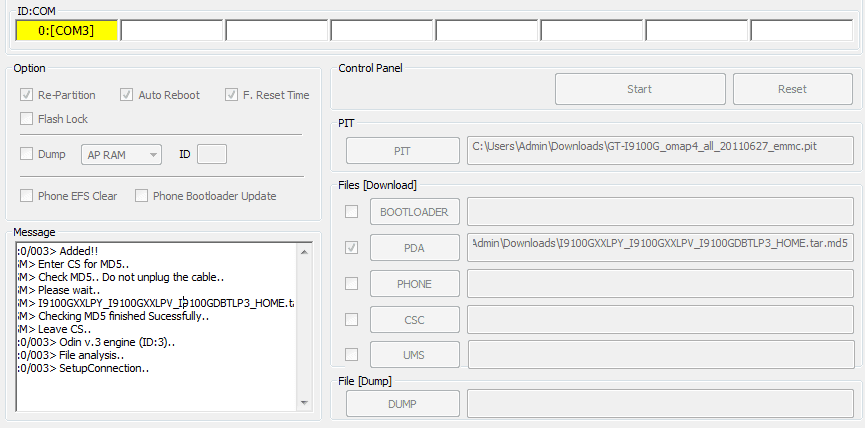Screen dimensions: 865x428
Task: Click the Message log scroll-down arrow
Action: [304, 403]
